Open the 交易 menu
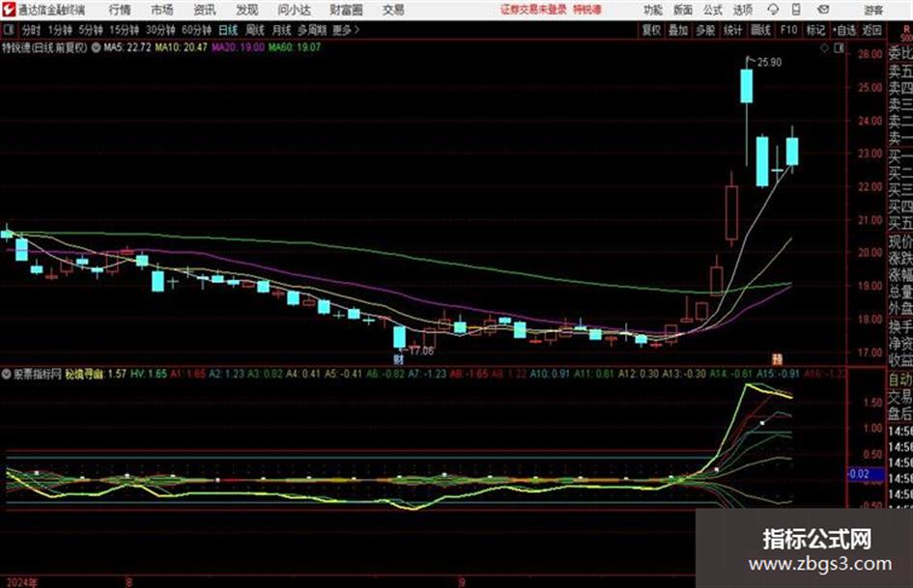This screenshot has width=913, height=588. (393, 10)
